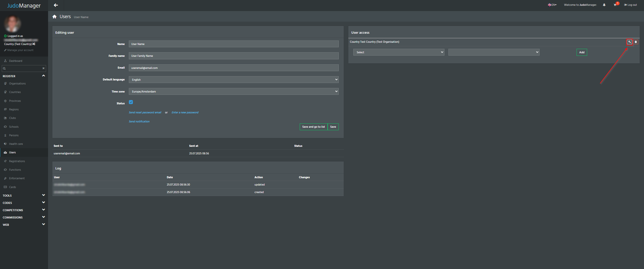The width and height of the screenshot is (644, 269).
Task: Open the Time zone dropdown
Action: (233, 92)
